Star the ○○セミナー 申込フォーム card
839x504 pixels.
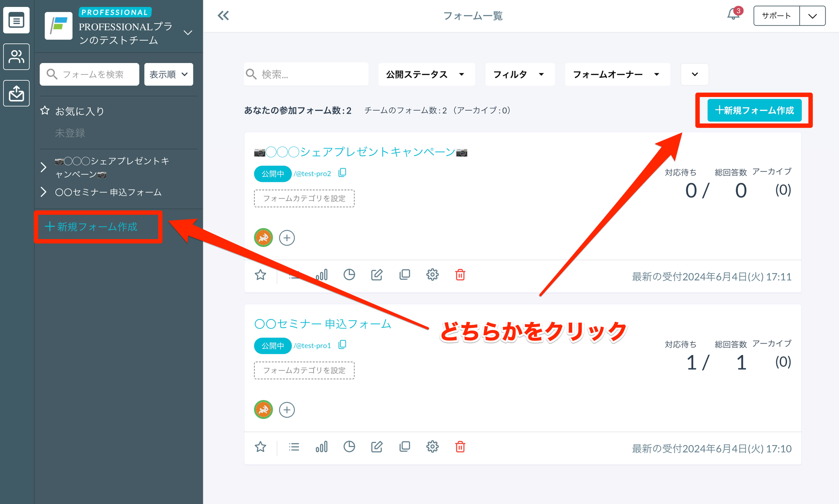tap(261, 447)
